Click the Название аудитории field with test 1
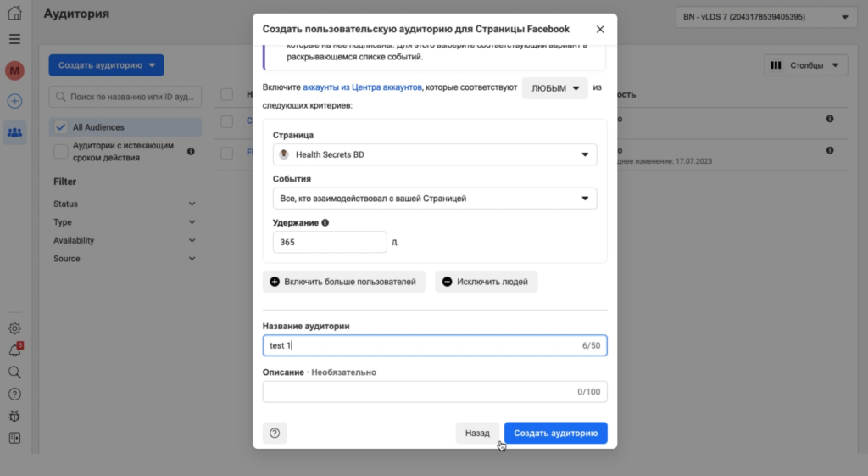 pyautogui.click(x=435, y=345)
